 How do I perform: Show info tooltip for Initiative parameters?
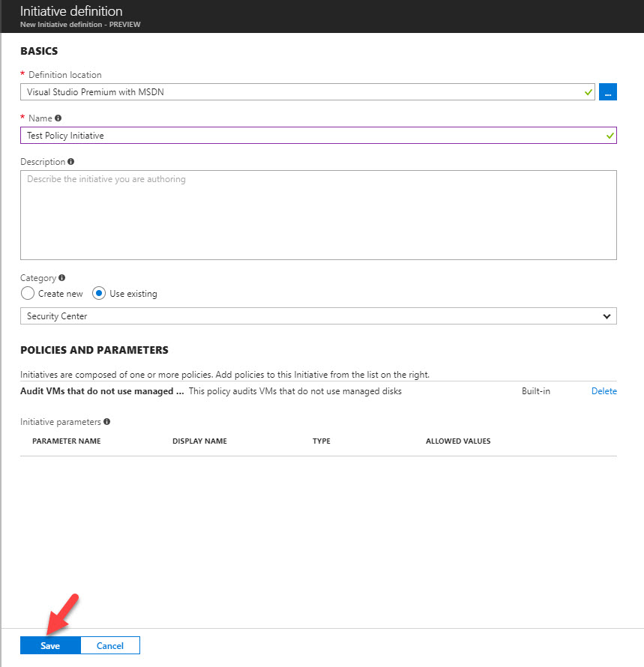tap(107, 421)
